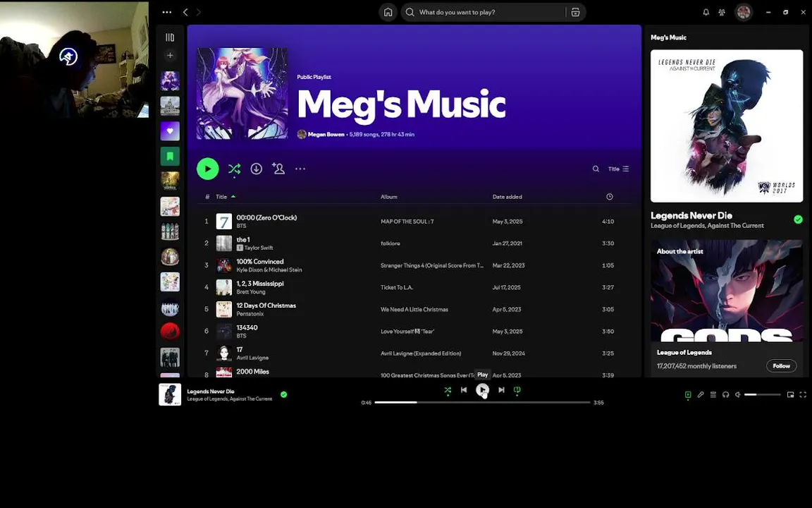Viewport: 812px width, 508px height.
Task: Open Legends Never Die cover in right panel
Action: coord(727,126)
